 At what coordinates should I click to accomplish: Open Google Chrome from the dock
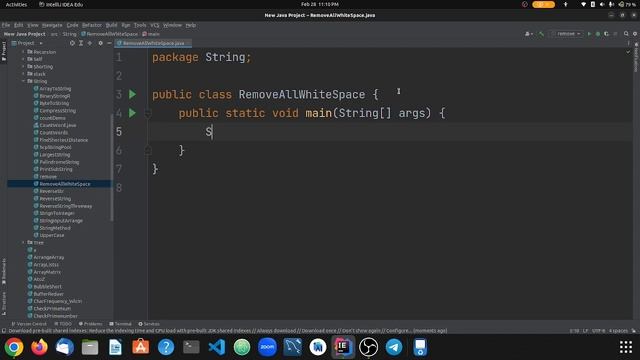tap(14, 347)
